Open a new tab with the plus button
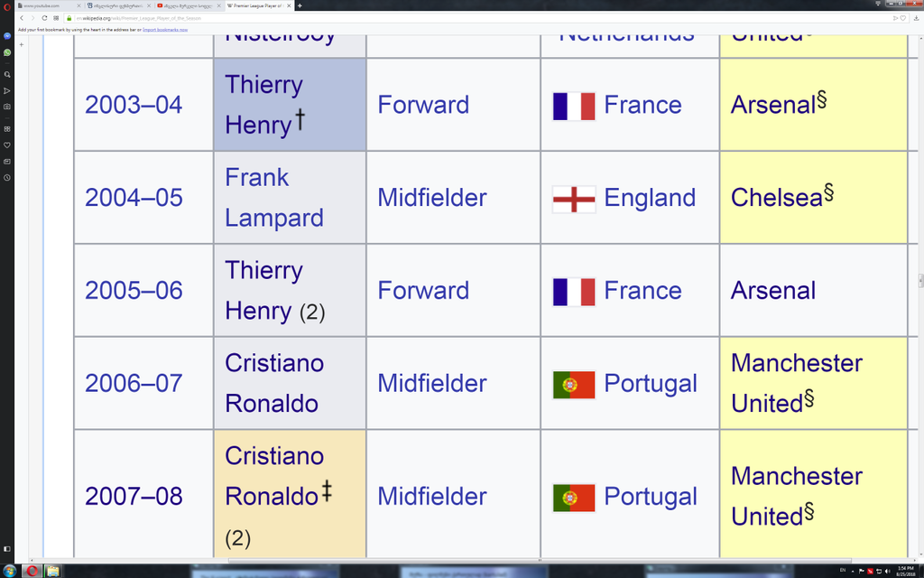This screenshot has height=578, width=924. click(x=300, y=5)
